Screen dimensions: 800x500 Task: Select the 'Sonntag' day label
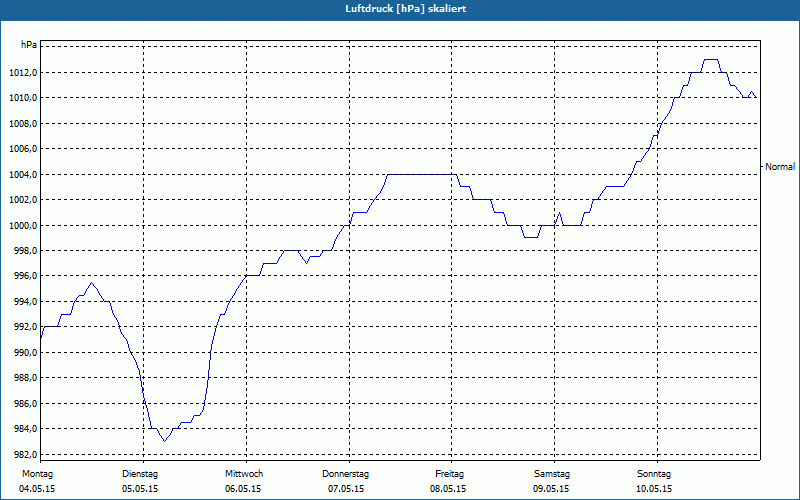click(x=654, y=474)
